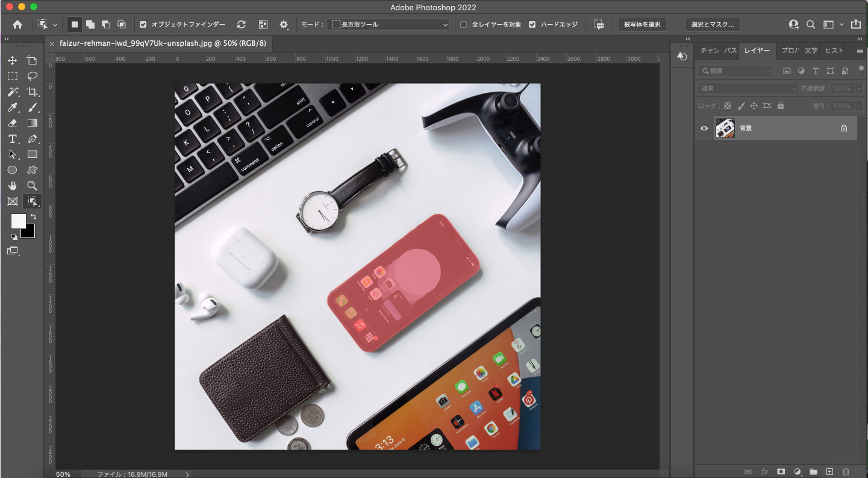Select the Magic Wand tool
This screenshot has height=478, width=868.
(x=12, y=92)
